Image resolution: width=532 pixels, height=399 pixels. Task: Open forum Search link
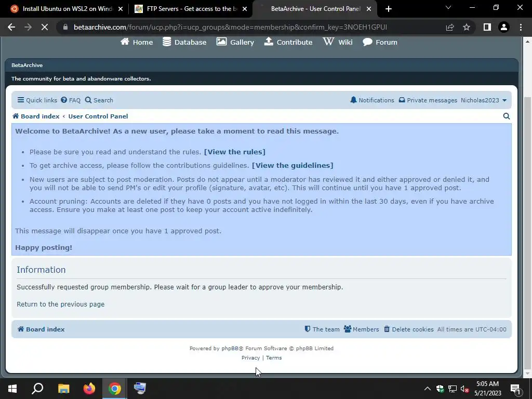click(99, 100)
